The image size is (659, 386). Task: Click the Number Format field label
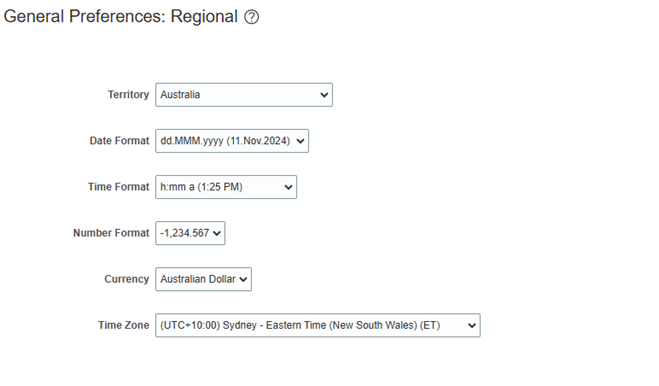tap(111, 233)
